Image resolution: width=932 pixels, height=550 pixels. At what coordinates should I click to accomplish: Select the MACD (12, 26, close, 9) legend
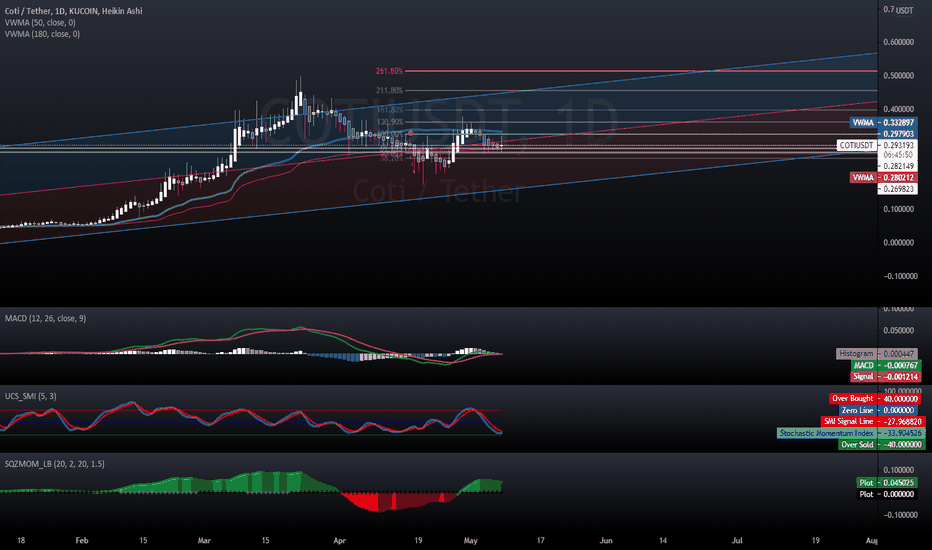coord(45,318)
